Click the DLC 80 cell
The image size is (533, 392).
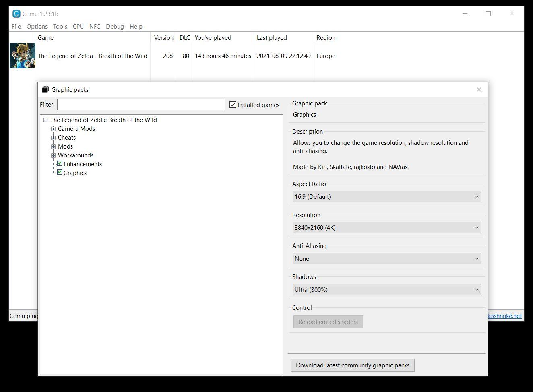186,56
